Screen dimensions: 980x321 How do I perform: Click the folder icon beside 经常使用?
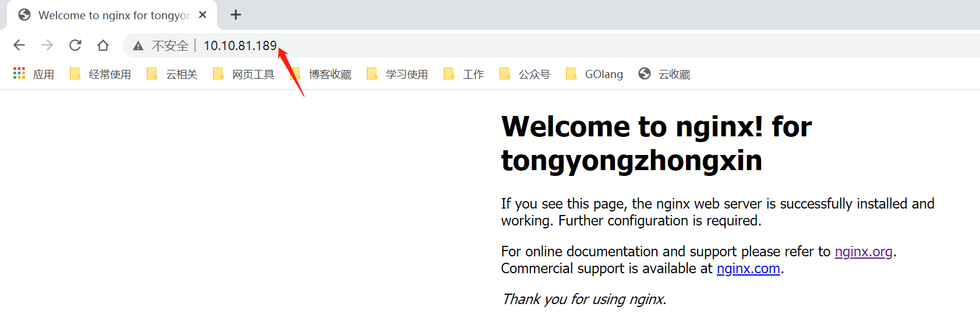coord(75,73)
